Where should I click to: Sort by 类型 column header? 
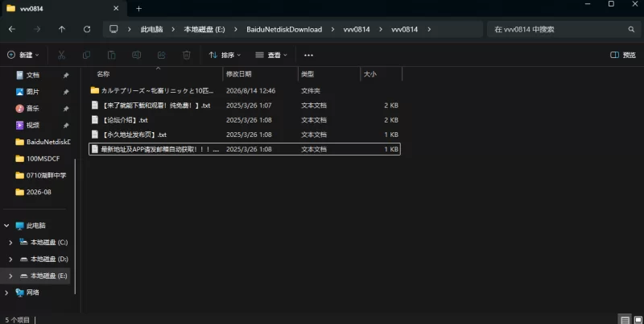[x=329, y=74]
